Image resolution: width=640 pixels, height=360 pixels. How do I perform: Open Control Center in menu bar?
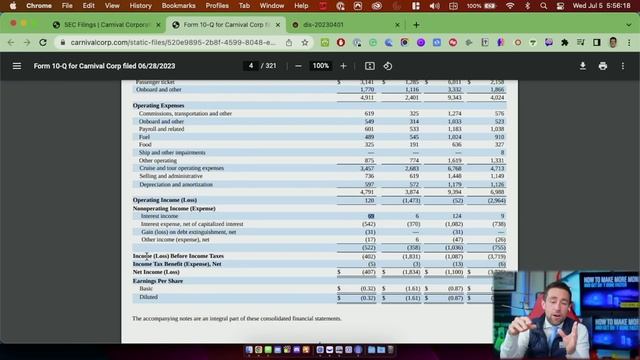(560, 6)
